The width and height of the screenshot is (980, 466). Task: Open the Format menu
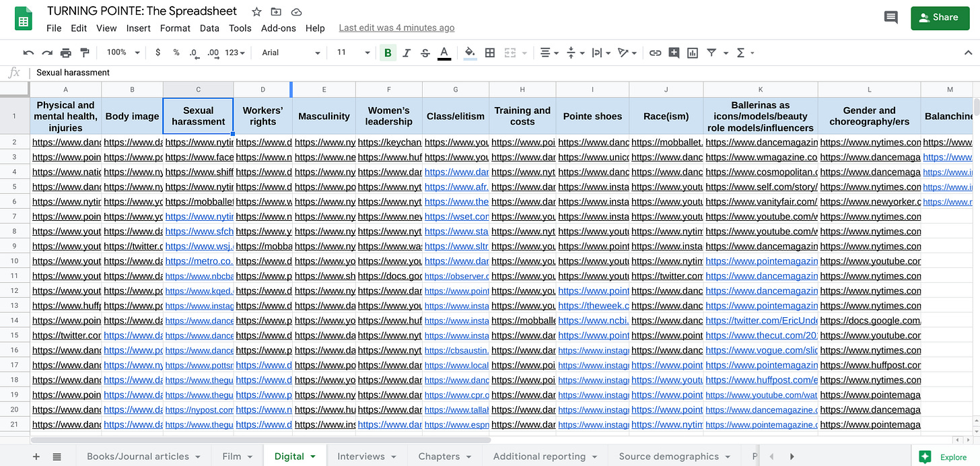pos(175,28)
